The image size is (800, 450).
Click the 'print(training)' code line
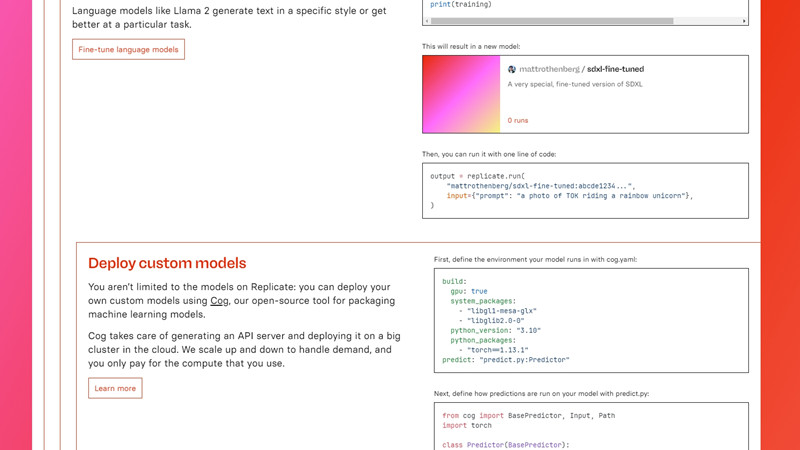coord(461,4)
